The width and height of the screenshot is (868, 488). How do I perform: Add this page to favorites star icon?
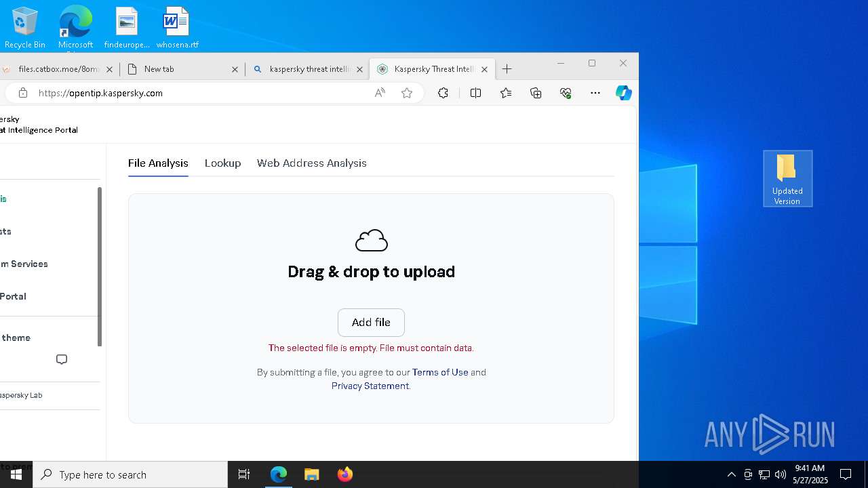point(407,93)
